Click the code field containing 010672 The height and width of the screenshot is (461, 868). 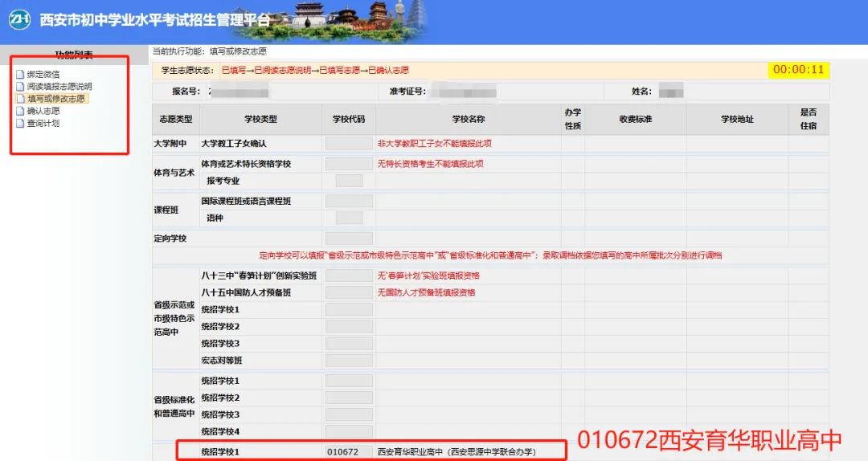pos(349,451)
